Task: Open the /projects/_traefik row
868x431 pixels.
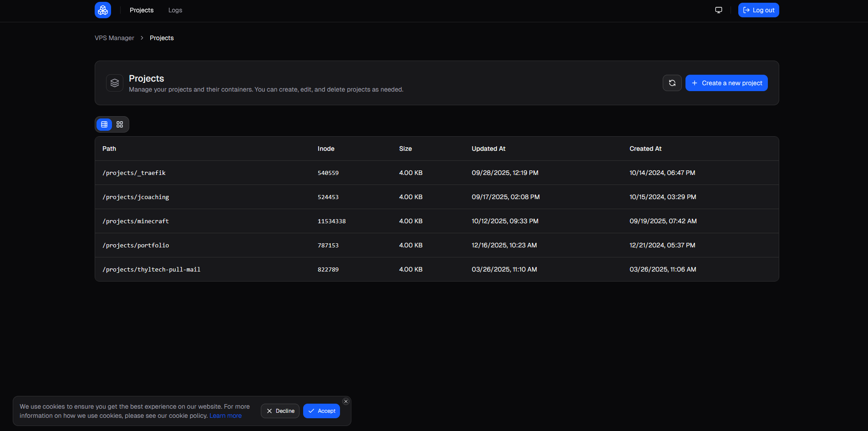Action: (x=134, y=173)
